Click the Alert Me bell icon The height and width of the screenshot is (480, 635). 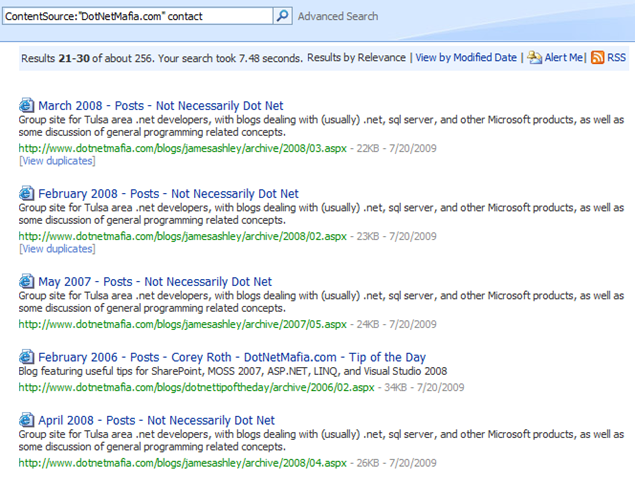[535, 58]
